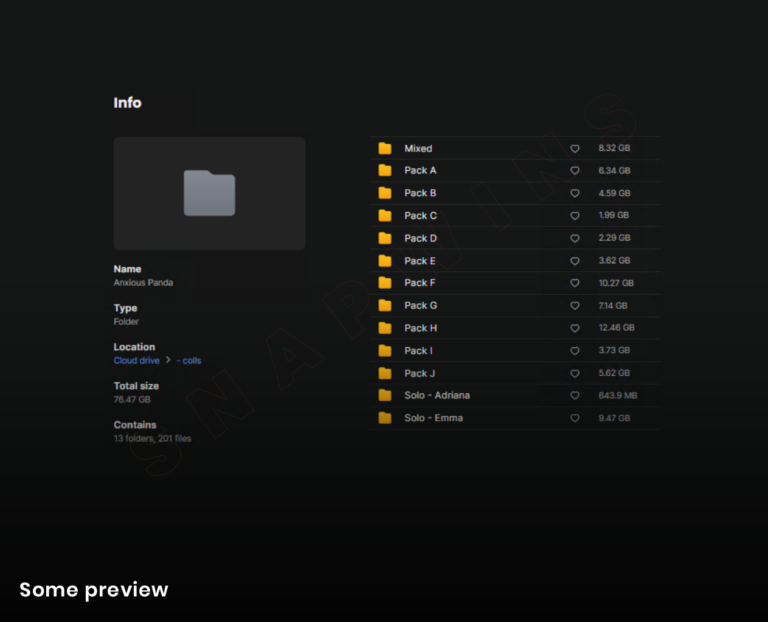
Task: Click the Pack C folder icon
Action: 385,216
